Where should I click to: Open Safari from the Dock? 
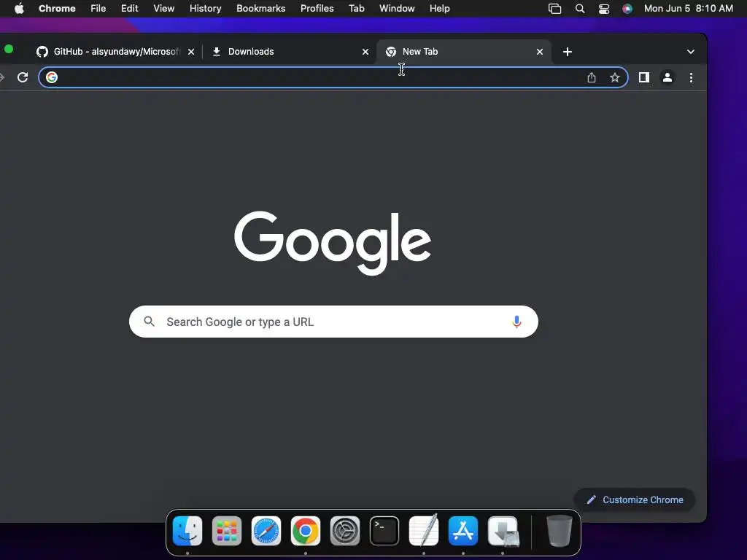266,531
